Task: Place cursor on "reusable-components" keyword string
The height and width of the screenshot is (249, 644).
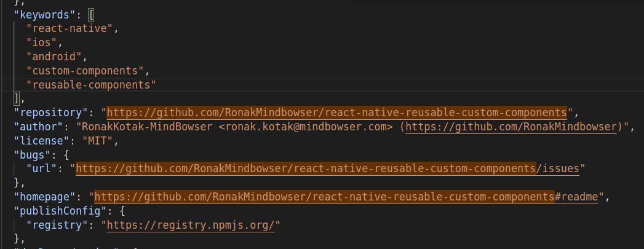Action: coord(90,85)
